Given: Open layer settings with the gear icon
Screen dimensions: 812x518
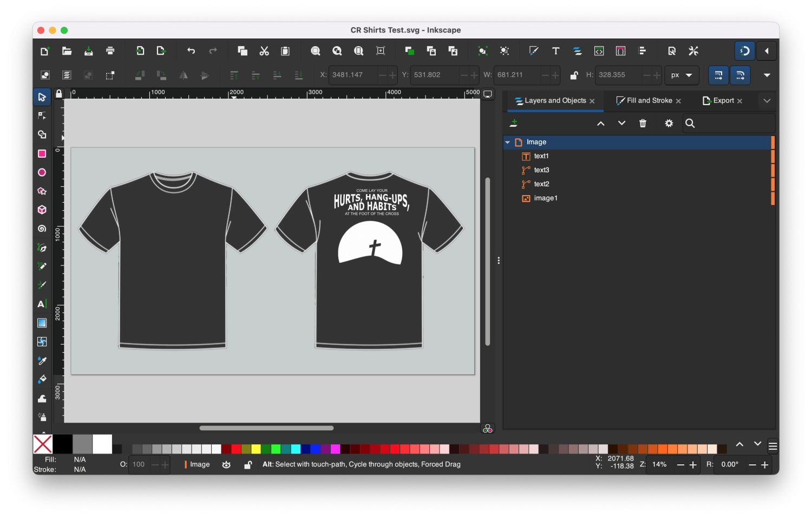Looking at the screenshot, I should point(669,123).
